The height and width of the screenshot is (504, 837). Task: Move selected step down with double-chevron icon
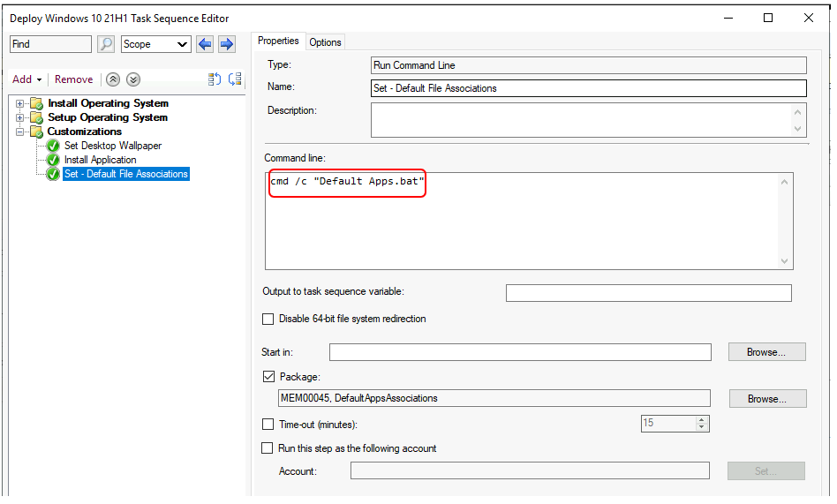[x=132, y=79]
